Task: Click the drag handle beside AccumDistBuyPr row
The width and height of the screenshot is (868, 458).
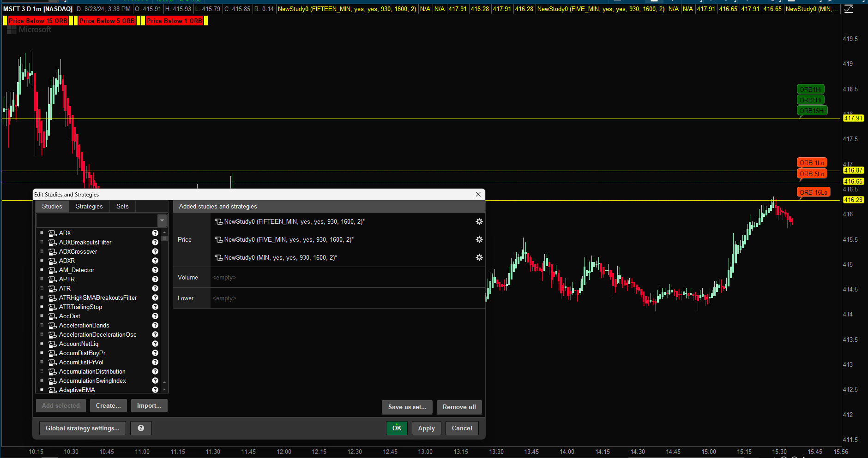Action: tap(42, 353)
